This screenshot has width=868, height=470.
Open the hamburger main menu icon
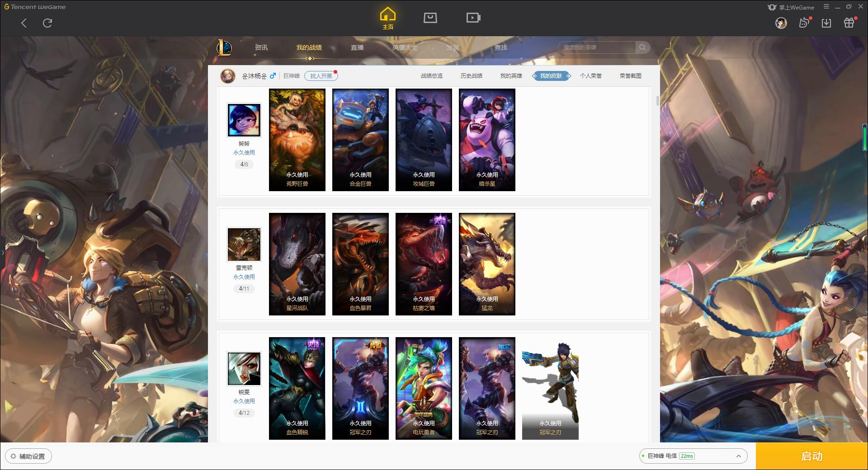pos(826,7)
